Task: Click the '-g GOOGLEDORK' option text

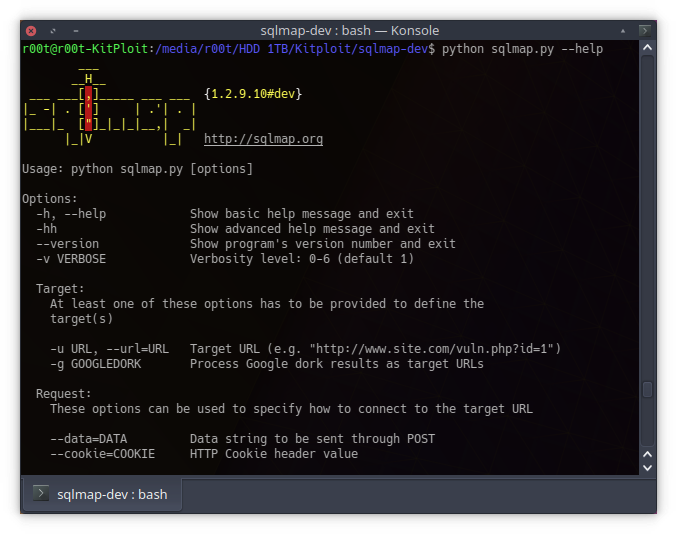Action: point(96,364)
